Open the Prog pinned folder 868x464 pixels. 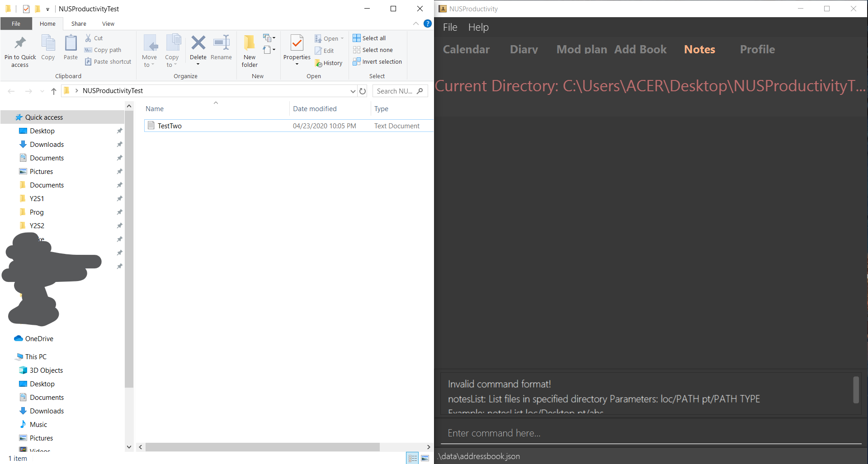point(37,212)
